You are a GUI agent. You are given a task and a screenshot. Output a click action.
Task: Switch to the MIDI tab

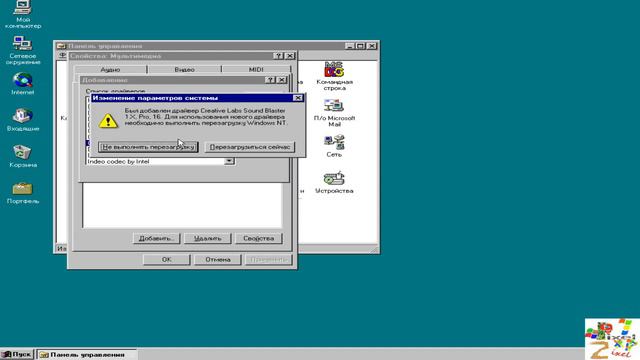[x=256, y=69]
